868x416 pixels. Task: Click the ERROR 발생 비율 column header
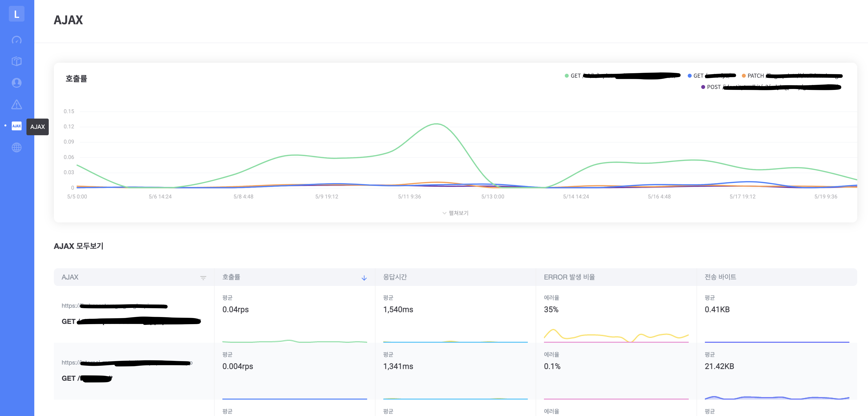tap(569, 277)
